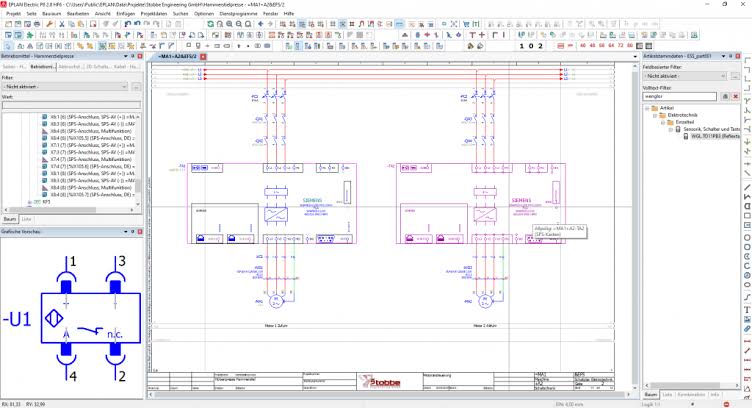Select the Baum tab in Betriebsmittel panel
Image resolution: width=752 pixels, height=408 pixels.
tap(10, 219)
